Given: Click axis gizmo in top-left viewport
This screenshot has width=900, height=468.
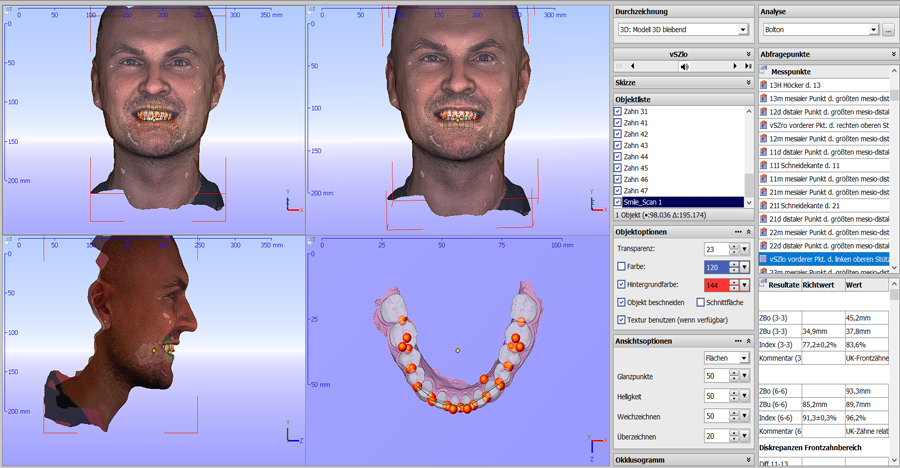Looking at the screenshot, I should coord(293,202).
